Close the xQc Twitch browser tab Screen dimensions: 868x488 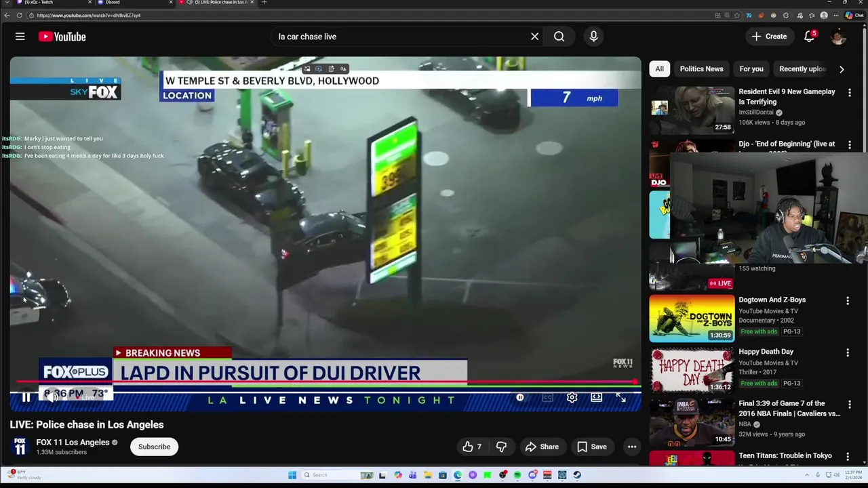90,2
